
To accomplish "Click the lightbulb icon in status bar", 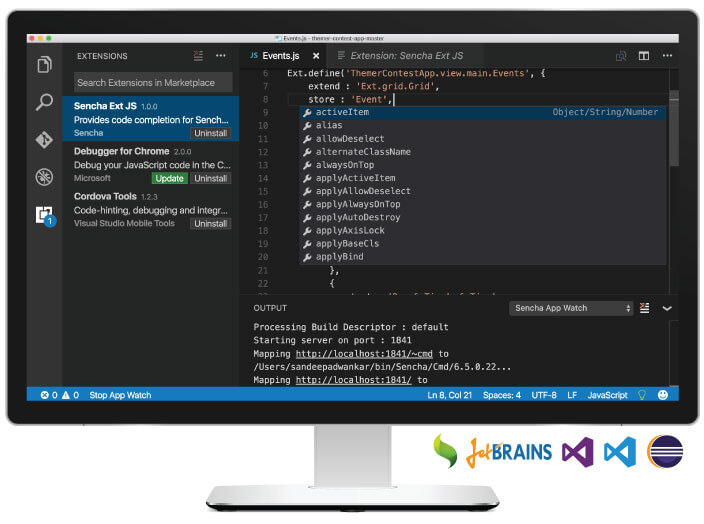I will click(x=642, y=395).
